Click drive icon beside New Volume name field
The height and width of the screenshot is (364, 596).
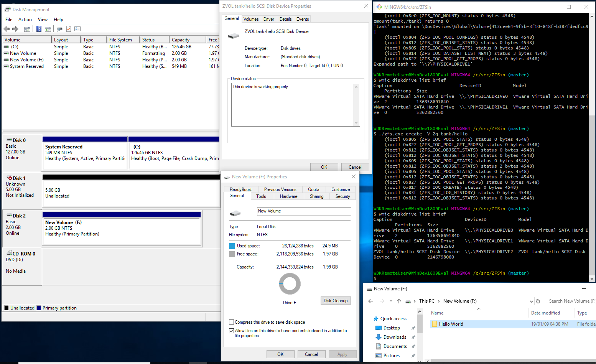point(235,213)
